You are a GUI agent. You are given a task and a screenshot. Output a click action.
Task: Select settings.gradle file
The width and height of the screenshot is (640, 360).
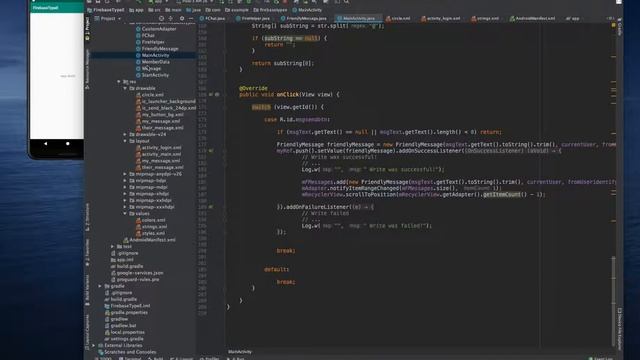[x=124, y=339]
